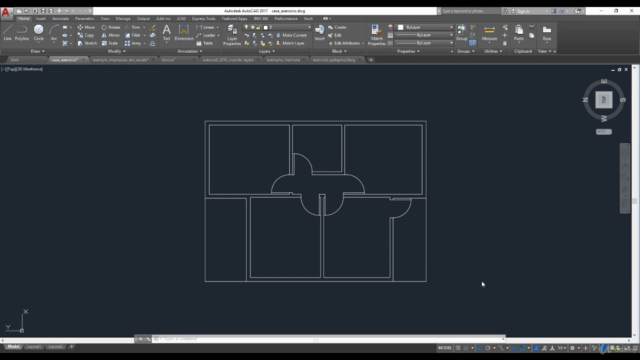
Task: Expand the Layers panel
Action: pos(267,51)
